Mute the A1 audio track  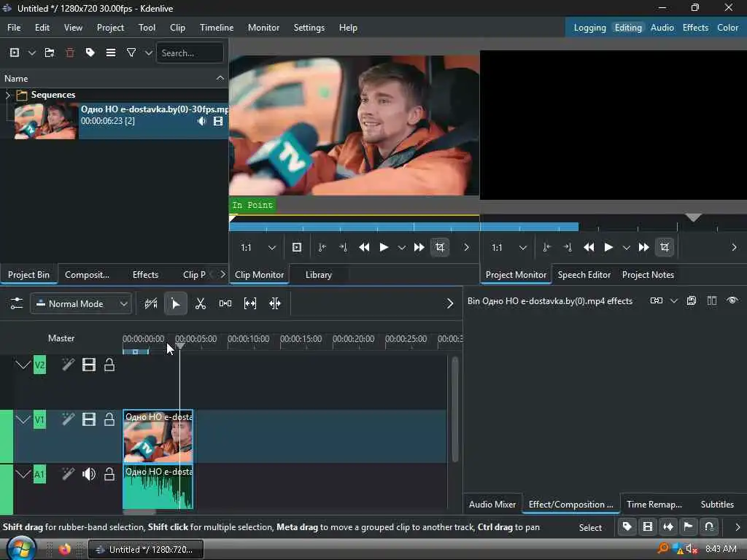(89, 474)
